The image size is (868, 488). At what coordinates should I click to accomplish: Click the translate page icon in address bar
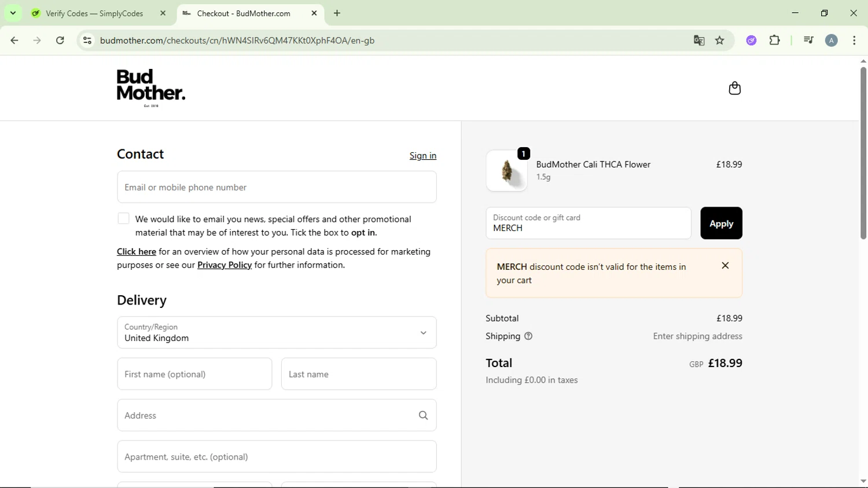point(699,41)
